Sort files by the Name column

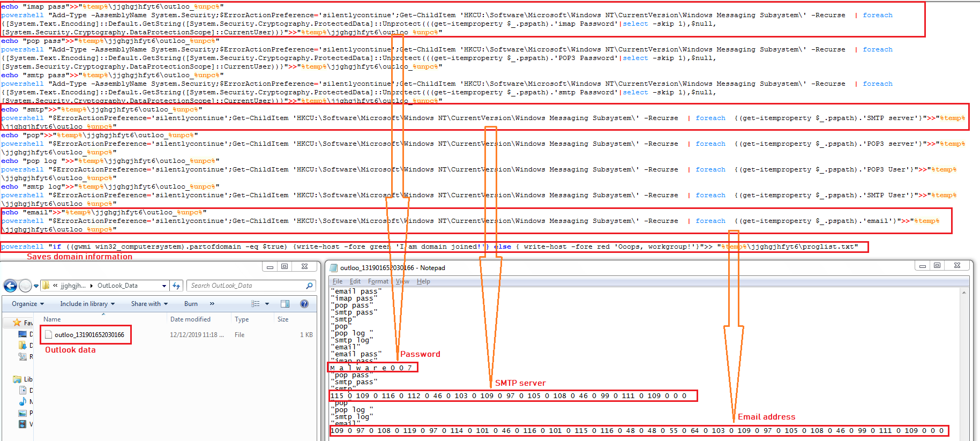(52, 319)
